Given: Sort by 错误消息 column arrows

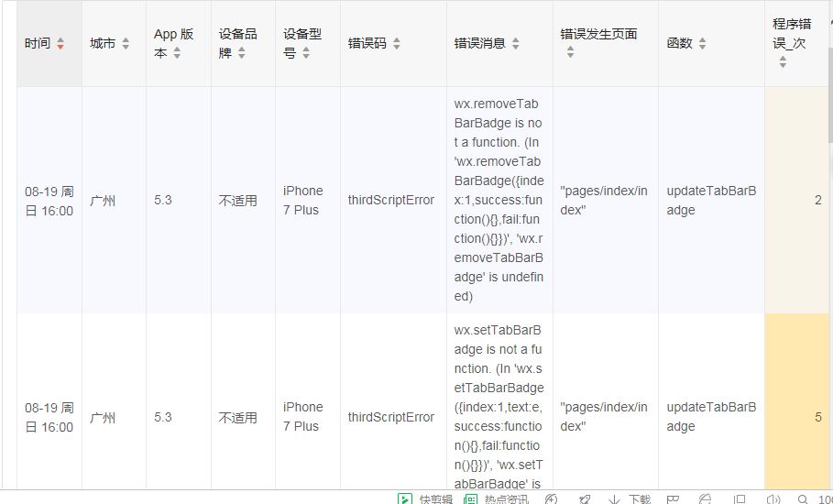Looking at the screenshot, I should pos(515,44).
